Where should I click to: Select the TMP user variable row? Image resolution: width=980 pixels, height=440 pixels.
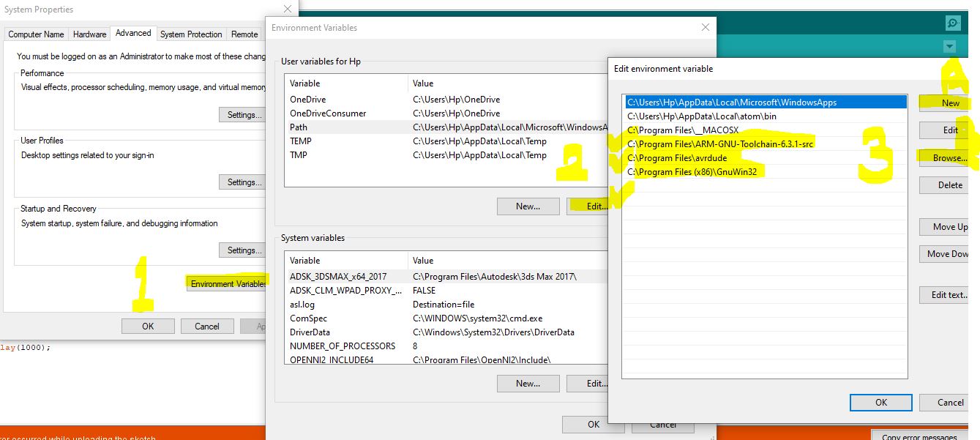click(x=446, y=155)
